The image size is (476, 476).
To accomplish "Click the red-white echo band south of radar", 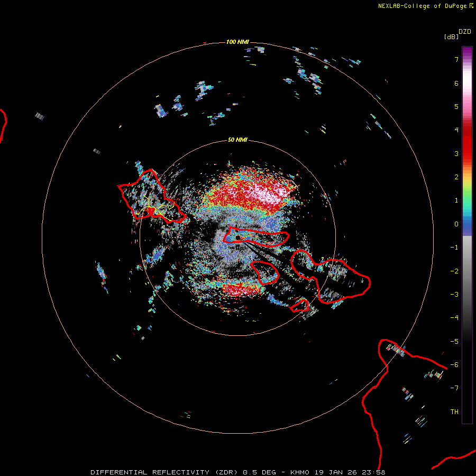I will click(x=240, y=289).
